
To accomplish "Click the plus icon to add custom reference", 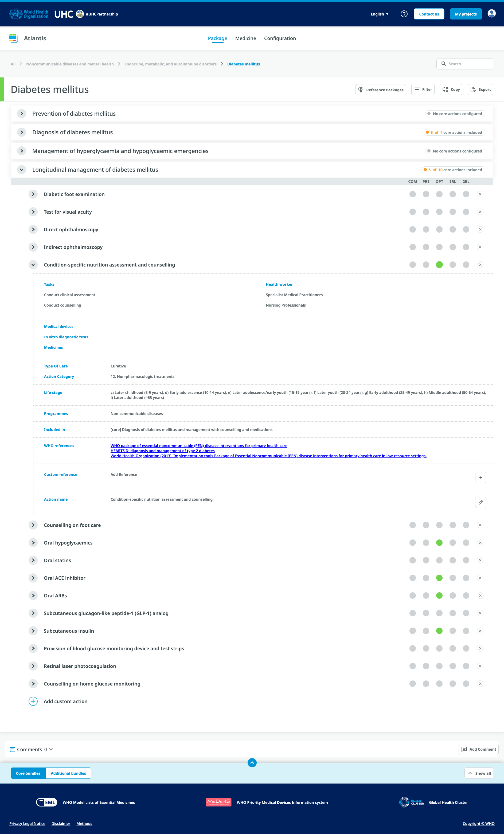I will point(480,477).
